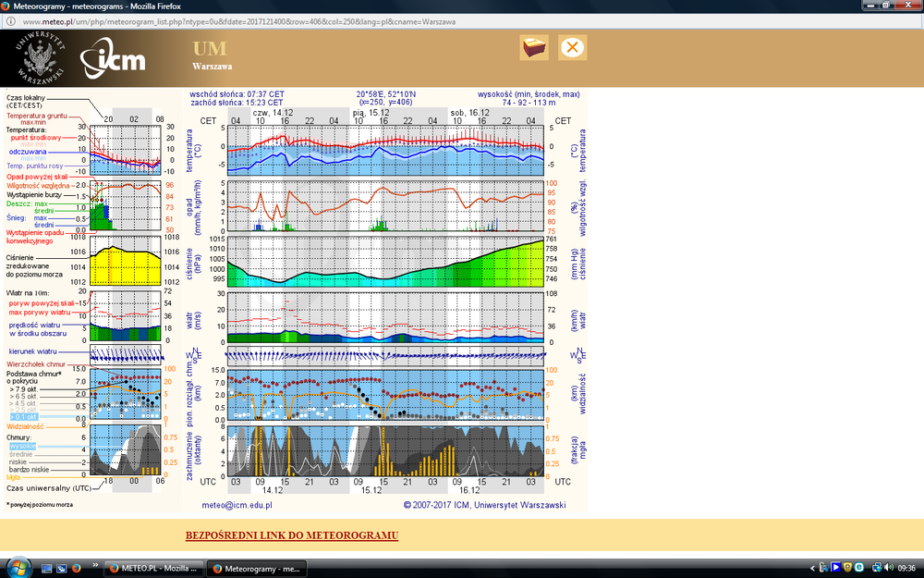Expand quick launch overflow chevron
Screen dimensions: 924x578
(95, 565)
